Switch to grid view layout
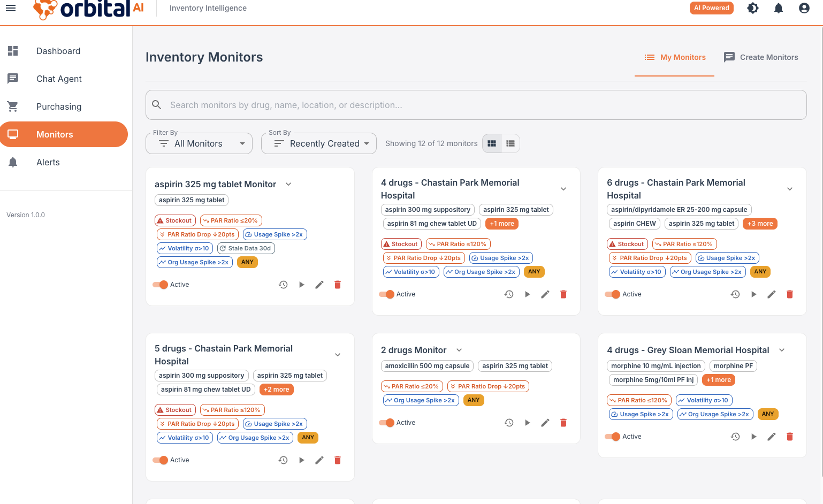Image resolution: width=823 pixels, height=504 pixels. click(492, 143)
